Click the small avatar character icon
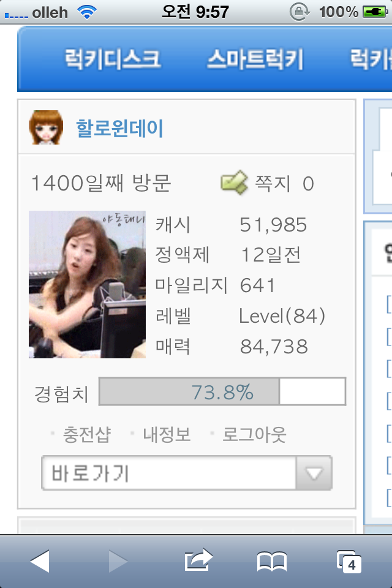392x588 pixels. [46, 127]
